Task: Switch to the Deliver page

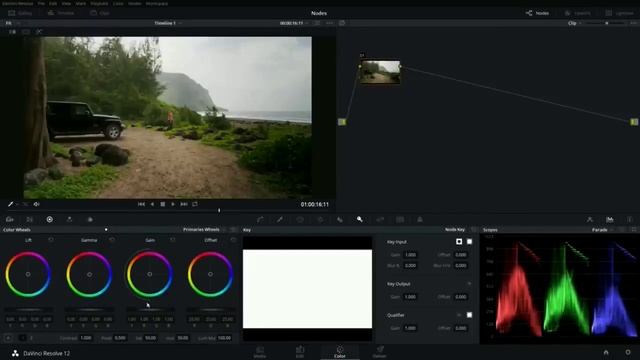Action: [380, 352]
